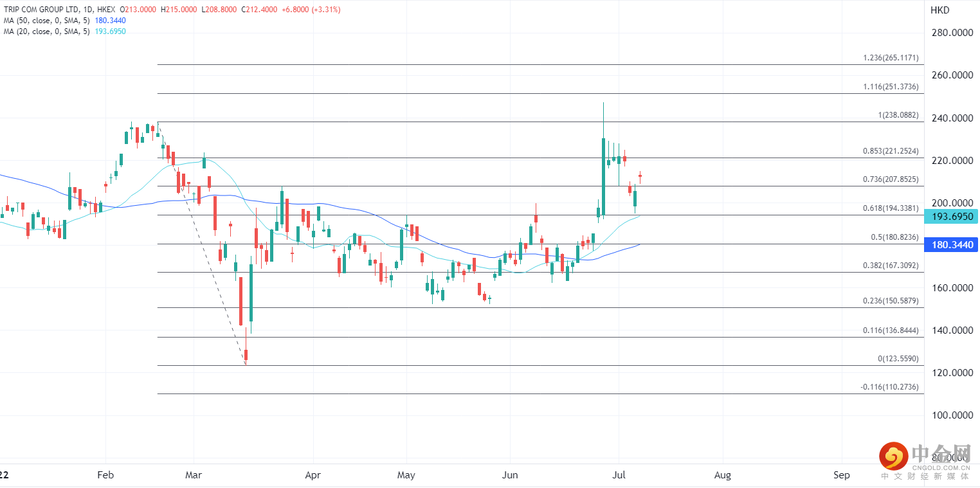The height and width of the screenshot is (488, 980).
Task: Click the Sep label on the time axis
Action: tap(841, 475)
